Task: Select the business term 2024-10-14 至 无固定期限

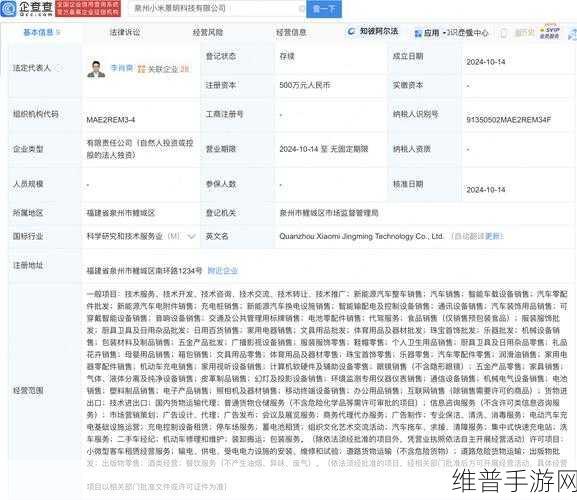Action: [x=324, y=149]
